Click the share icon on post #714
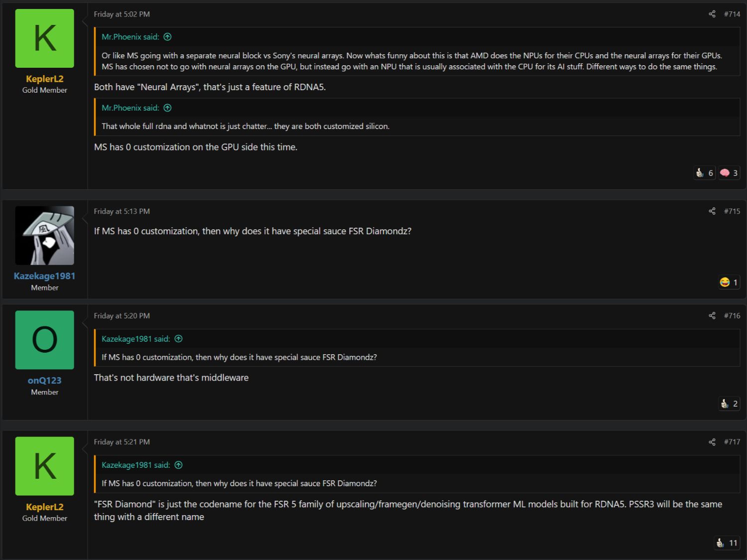The height and width of the screenshot is (560, 747). (712, 14)
